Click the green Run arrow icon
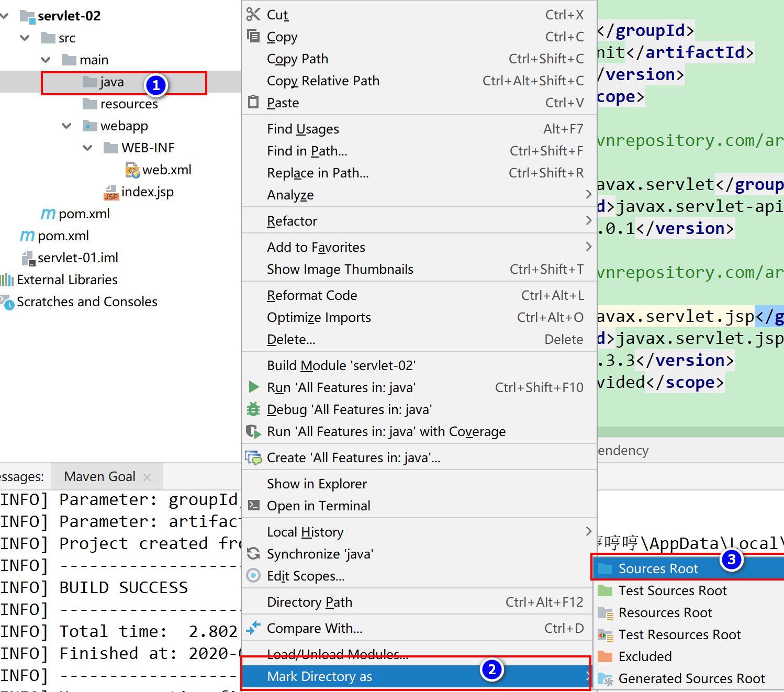 coord(254,387)
